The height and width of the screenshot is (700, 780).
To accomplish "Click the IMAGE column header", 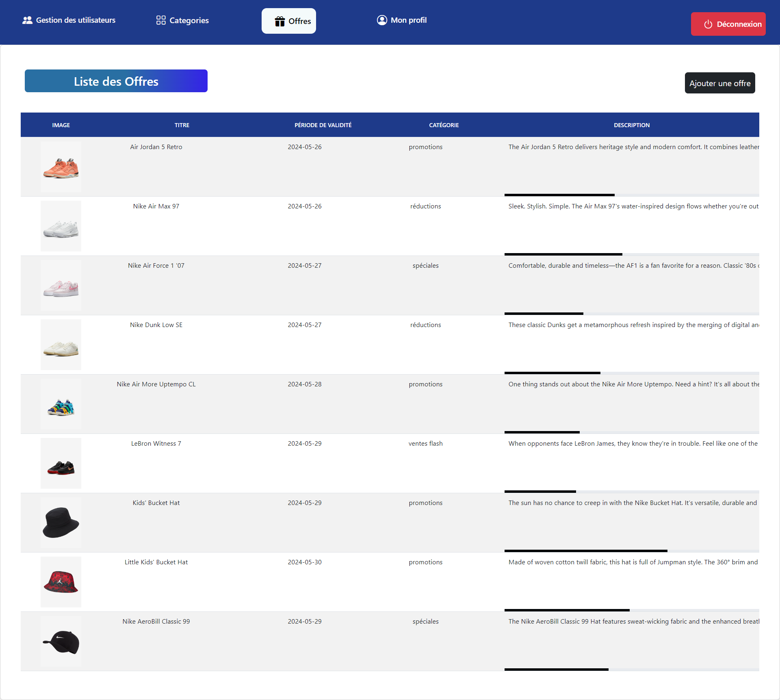I will (x=61, y=125).
